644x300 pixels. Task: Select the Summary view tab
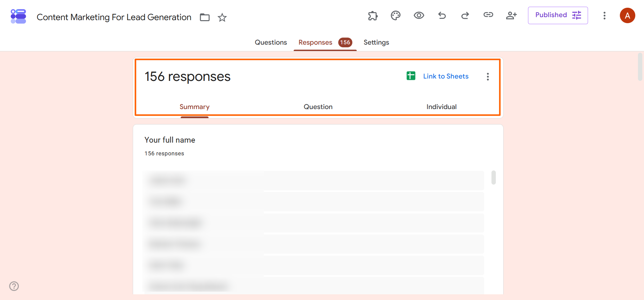pos(194,107)
